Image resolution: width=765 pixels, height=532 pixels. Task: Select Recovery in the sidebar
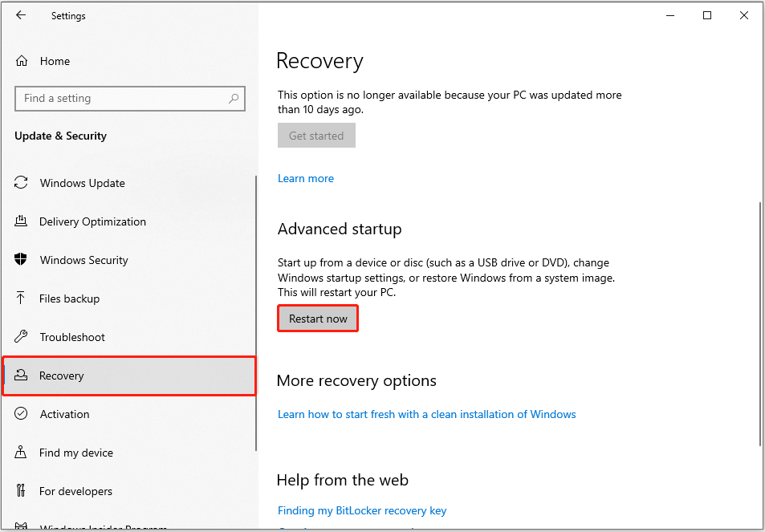(x=129, y=376)
